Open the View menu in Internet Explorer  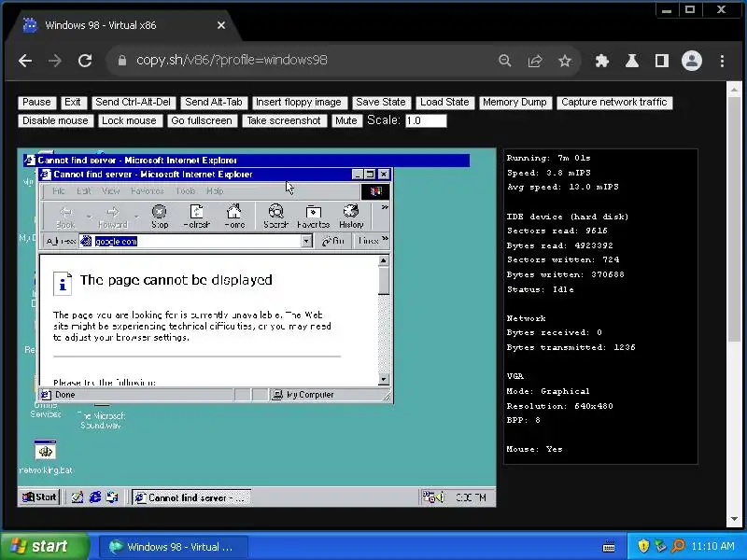pyautogui.click(x=110, y=191)
